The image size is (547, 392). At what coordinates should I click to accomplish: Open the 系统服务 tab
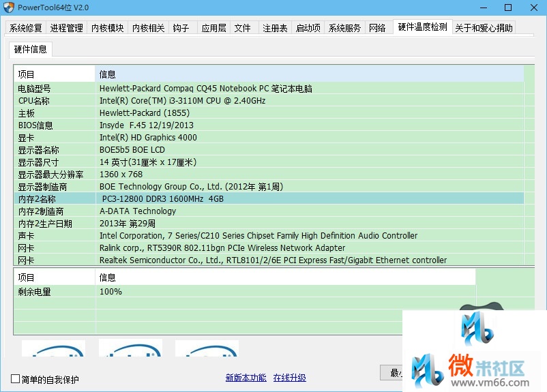344,28
